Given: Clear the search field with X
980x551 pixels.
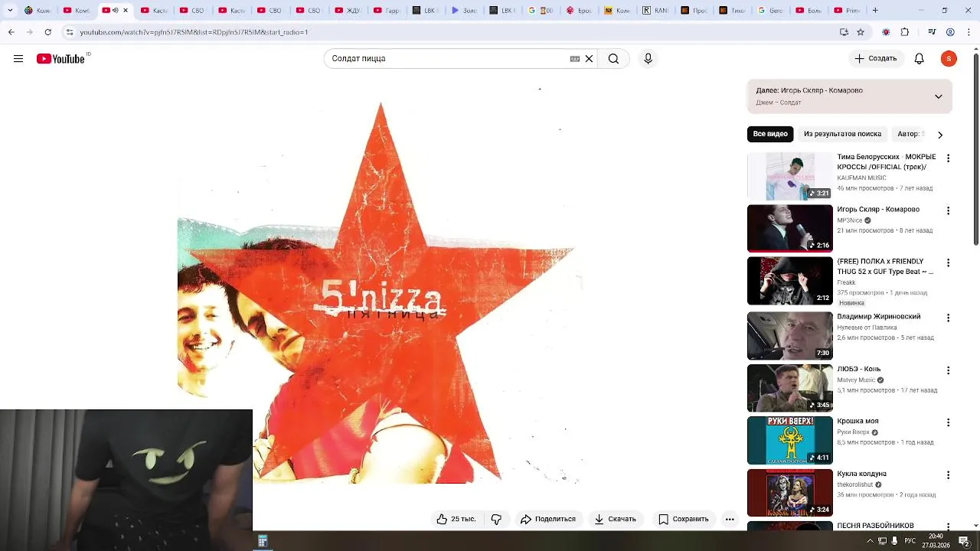Looking at the screenshot, I should pyautogui.click(x=589, y=59).
